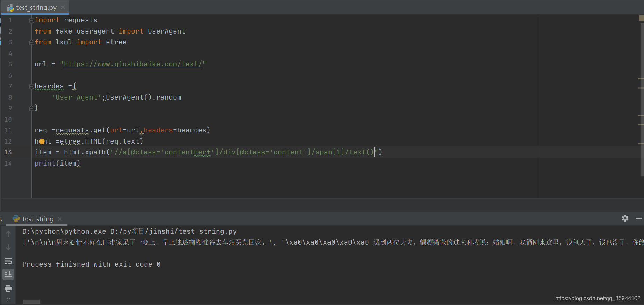Click horizontal scrollbar in run console
This screenshot has width=644, height=305.
(x=31, y=302)
